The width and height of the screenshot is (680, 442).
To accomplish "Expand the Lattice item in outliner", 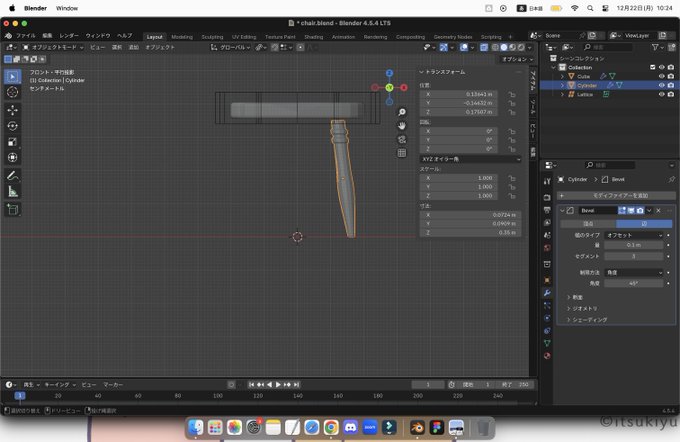I will click(562, 95).
